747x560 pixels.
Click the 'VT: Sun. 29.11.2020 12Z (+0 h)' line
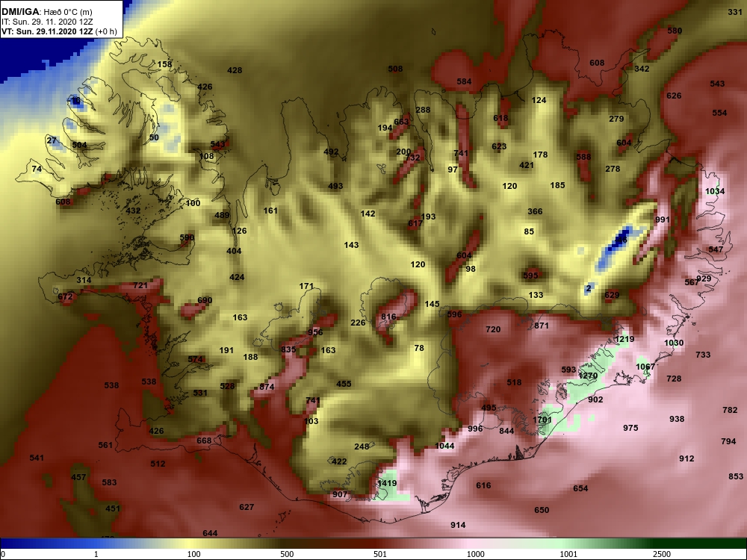coord(59,32)
